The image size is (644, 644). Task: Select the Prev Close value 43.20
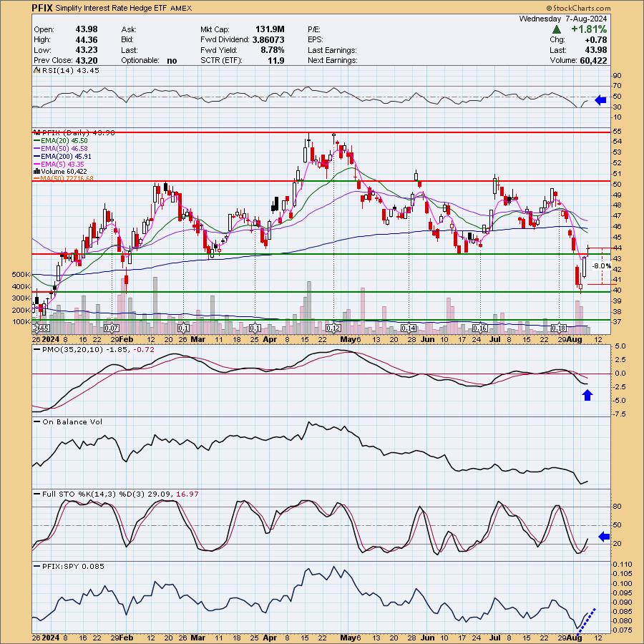click(87, 60)
